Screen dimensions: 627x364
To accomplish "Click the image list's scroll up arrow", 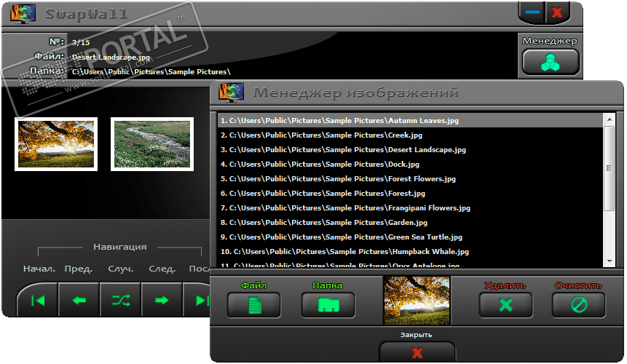I will point(610,119).
